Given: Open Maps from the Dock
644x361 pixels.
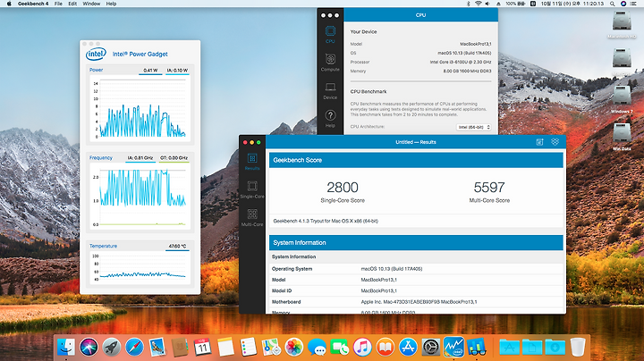Looking at the screenshot, I should click(271, 348).
